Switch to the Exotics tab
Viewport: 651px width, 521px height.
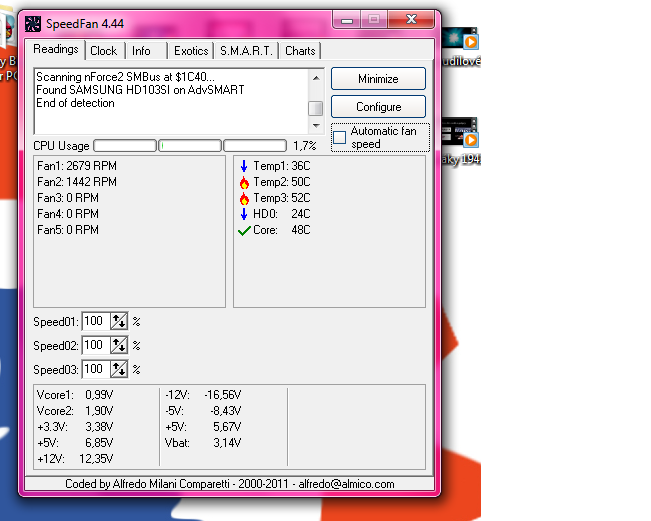(191, 51)
